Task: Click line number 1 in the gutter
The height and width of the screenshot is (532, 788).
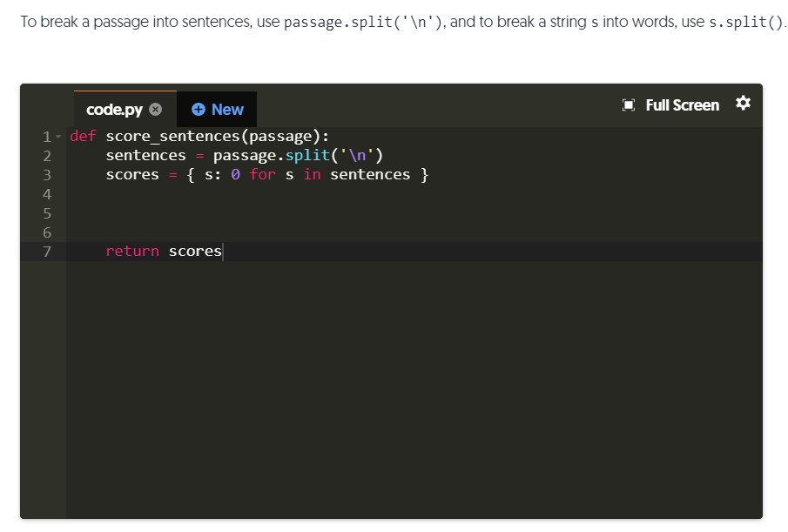Action: [x=45, y=136]
